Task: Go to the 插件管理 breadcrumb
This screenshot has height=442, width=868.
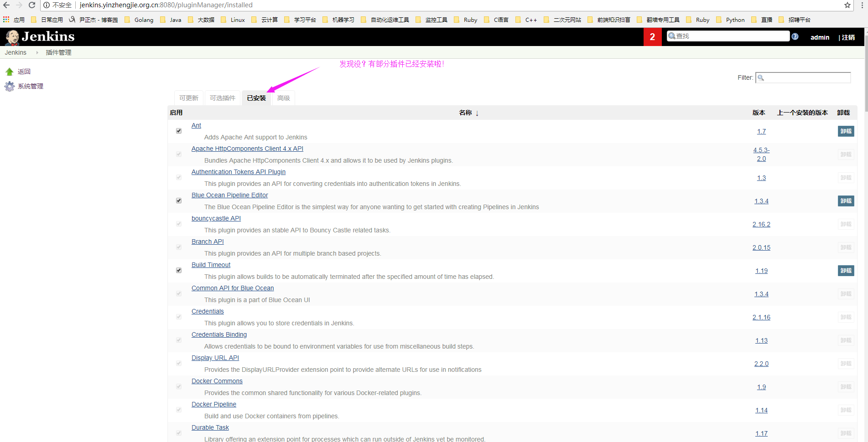Action: coord(58,52)
